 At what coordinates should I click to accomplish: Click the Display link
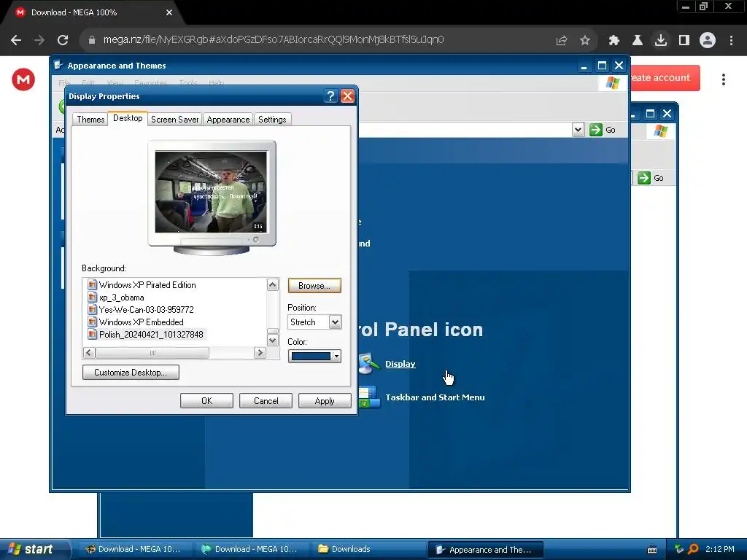[400, 364]
